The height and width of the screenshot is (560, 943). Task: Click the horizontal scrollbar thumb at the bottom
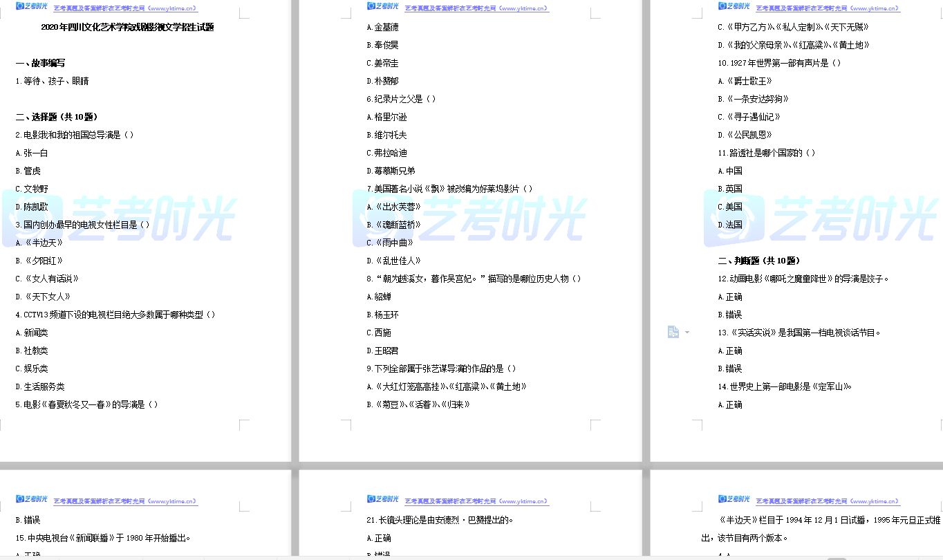click(x=837, y=557)
